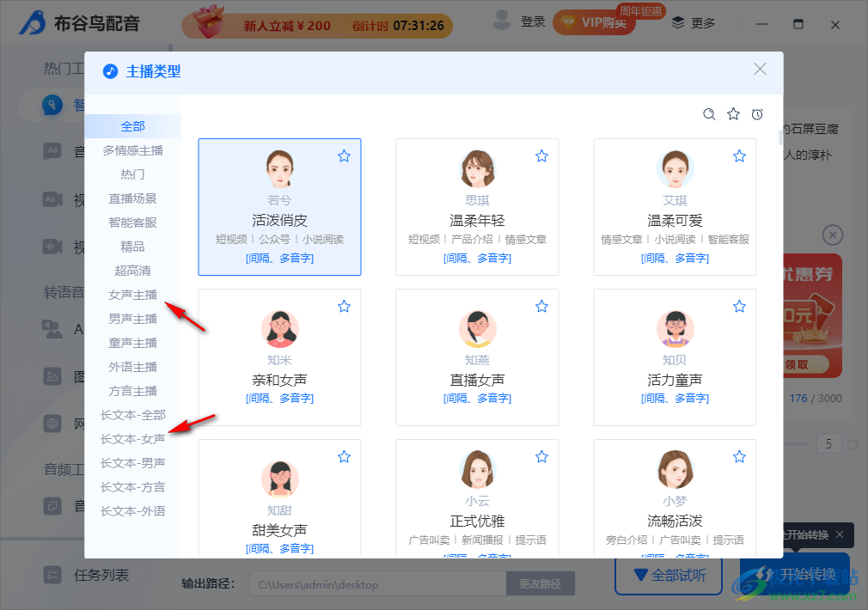Star the 艾琪 voice card
Screen dimensions: 868x610
pos(739,156)
